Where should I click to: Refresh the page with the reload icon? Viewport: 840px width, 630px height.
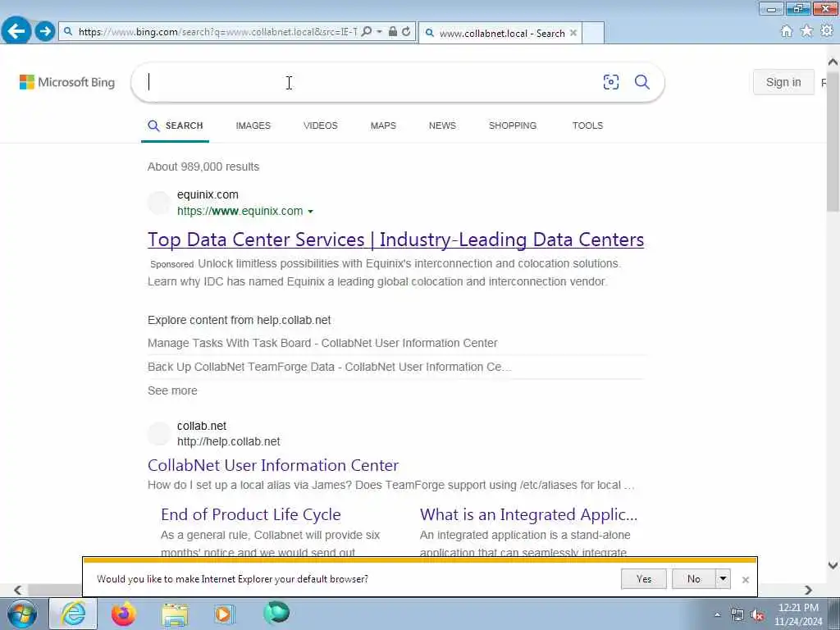pos(406,32)
